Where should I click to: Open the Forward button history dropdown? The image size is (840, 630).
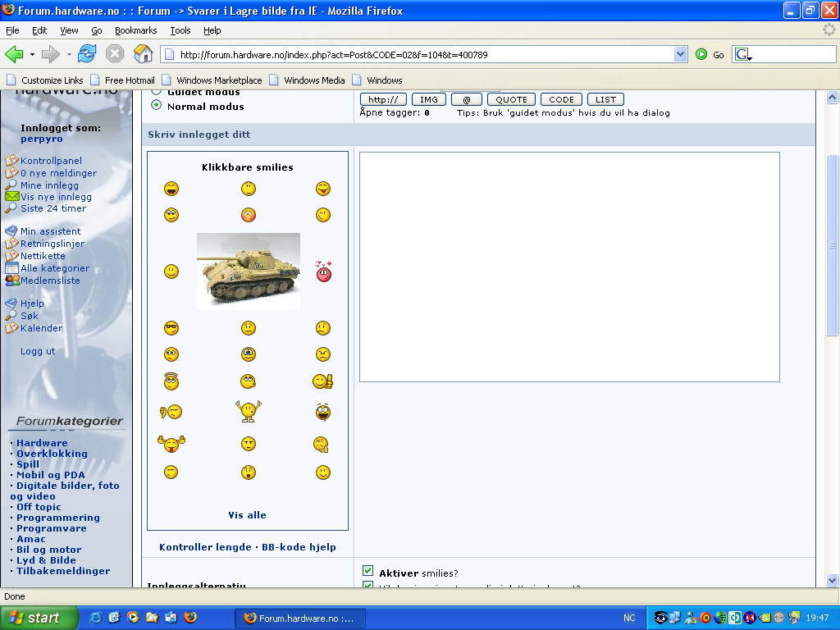point(69,54)
